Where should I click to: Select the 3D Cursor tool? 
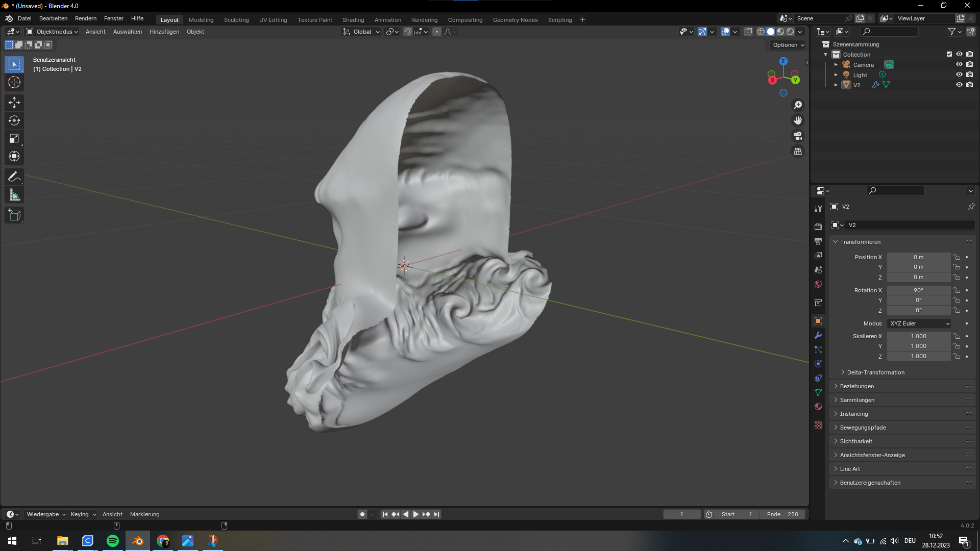tap(14, 82)
